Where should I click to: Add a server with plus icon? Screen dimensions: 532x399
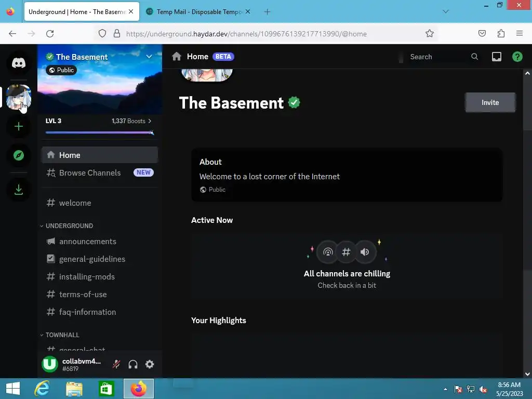pos(19,127)
